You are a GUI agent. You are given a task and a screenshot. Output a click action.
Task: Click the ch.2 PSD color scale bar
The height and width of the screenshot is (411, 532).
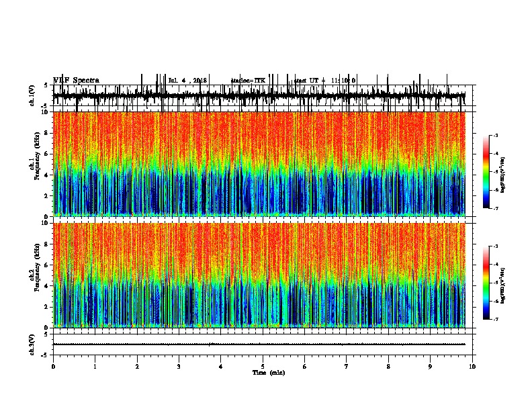[x=486, y=283]
